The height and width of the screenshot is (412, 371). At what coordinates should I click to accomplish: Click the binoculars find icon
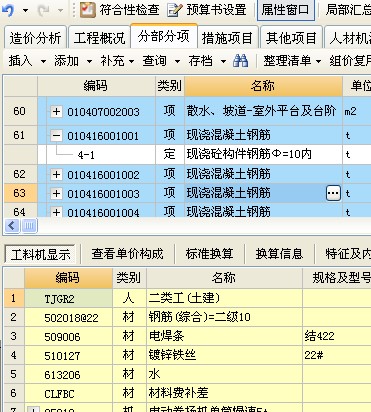(x=241, y=61)
